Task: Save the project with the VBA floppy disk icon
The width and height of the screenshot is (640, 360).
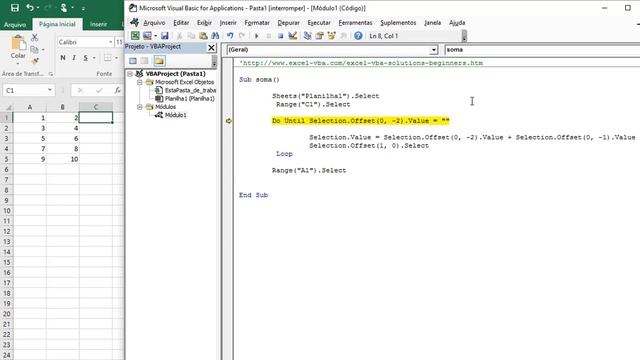Action: coord(164,36)
